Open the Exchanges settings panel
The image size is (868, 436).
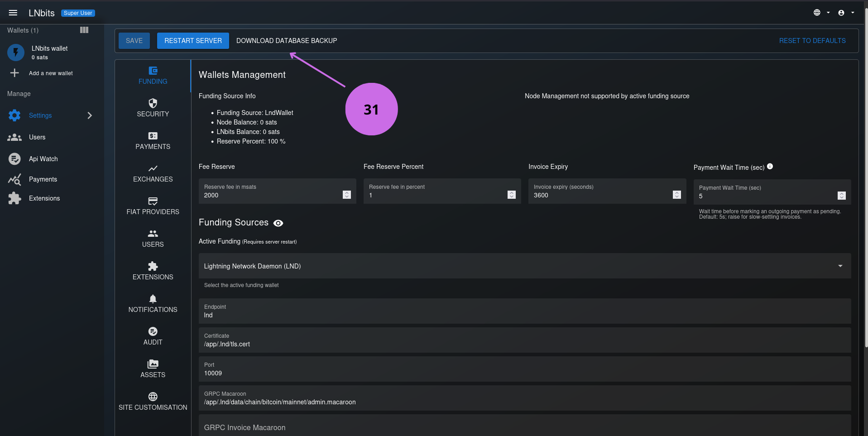(x=153, y=173)
